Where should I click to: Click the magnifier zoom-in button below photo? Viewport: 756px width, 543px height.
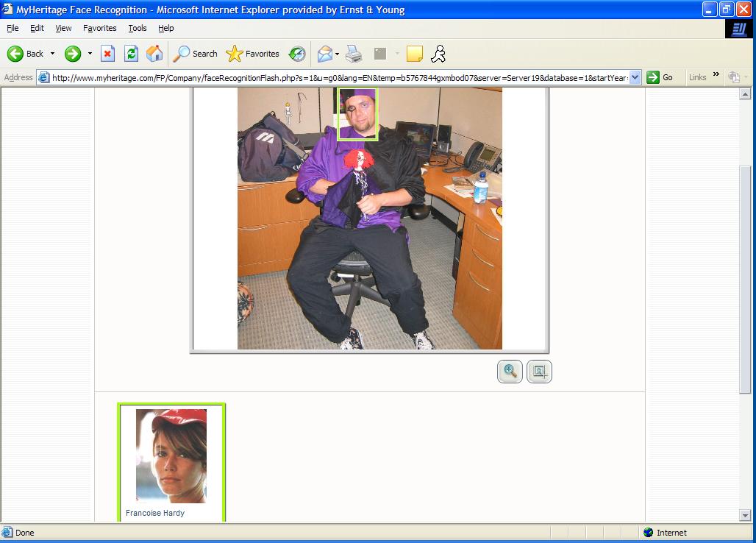[x=510, y=372]
